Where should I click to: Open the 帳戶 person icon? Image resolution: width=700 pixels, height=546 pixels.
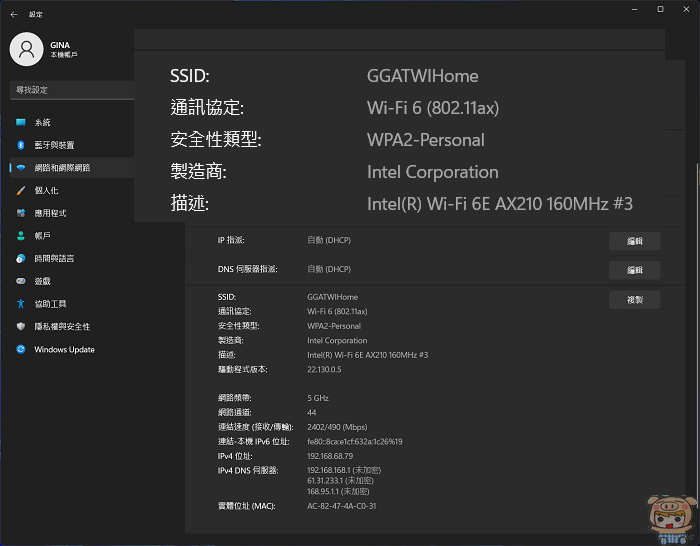click(x=20, y=236)
